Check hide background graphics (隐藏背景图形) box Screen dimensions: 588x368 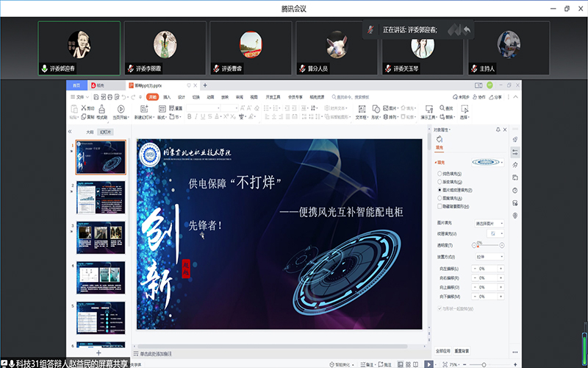(x=440, y=206)
